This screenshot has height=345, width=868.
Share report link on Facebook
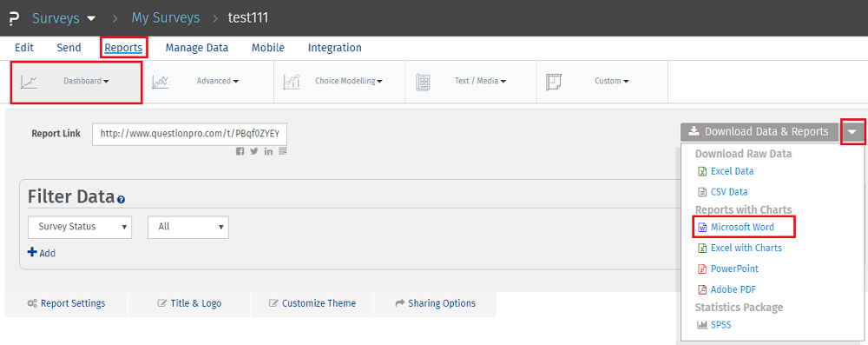(x=240, y=151)
